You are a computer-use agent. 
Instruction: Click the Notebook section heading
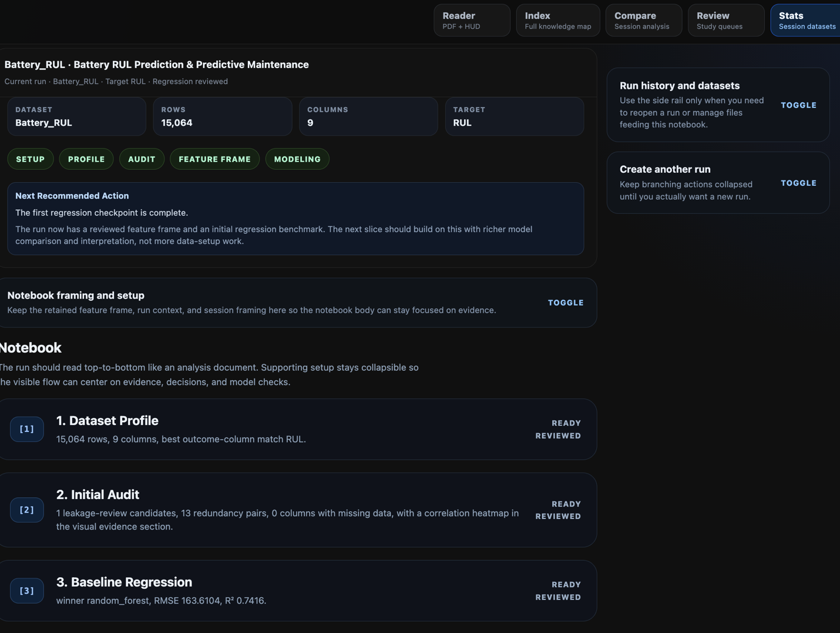pos(31,348)
